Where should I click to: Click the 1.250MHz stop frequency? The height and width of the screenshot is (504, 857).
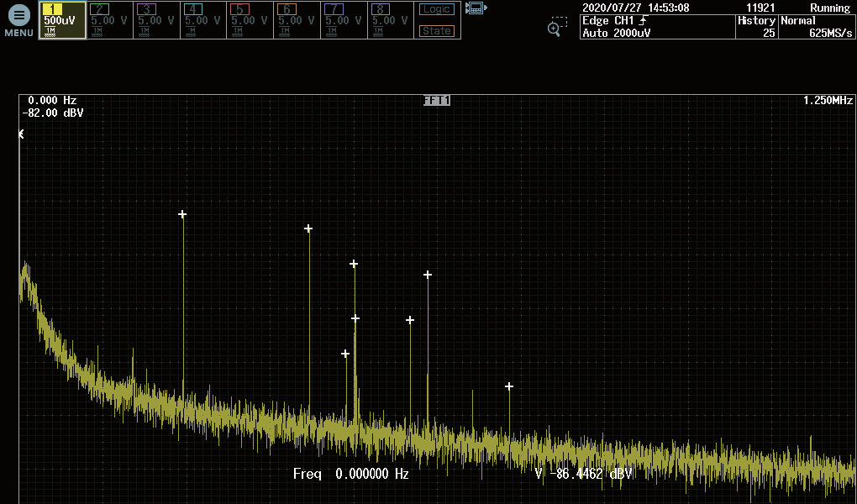[828, 100]
